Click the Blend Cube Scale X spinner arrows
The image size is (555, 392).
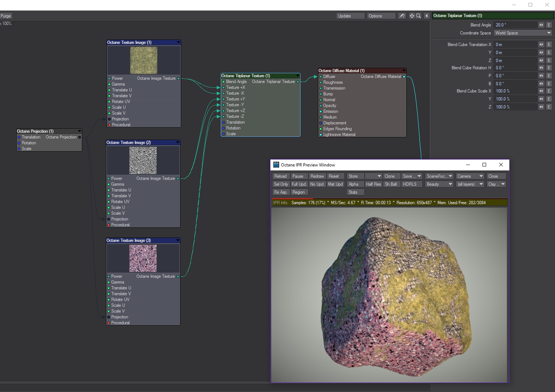(541, 91)
